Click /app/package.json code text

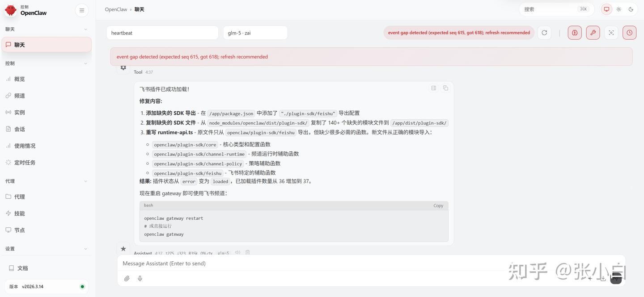(x=231, y=113)
